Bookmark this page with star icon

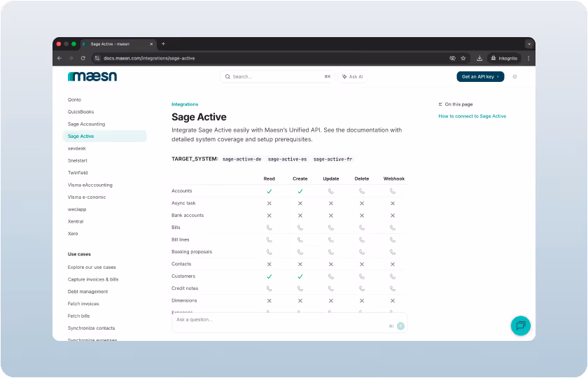463,58
